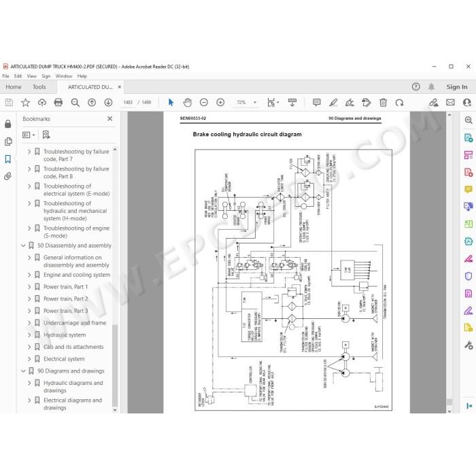Click the Print file toolbar icon

[x=58, y=103]
